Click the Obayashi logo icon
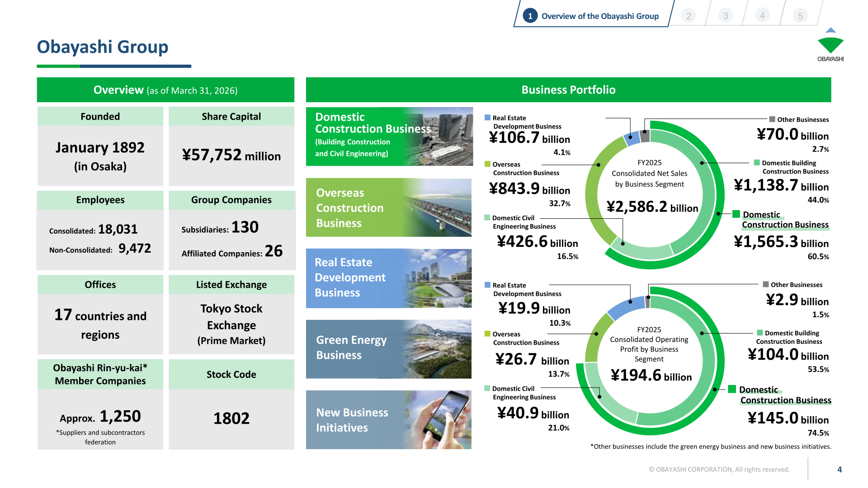This screenshot has height=488, width=868. 830,44
